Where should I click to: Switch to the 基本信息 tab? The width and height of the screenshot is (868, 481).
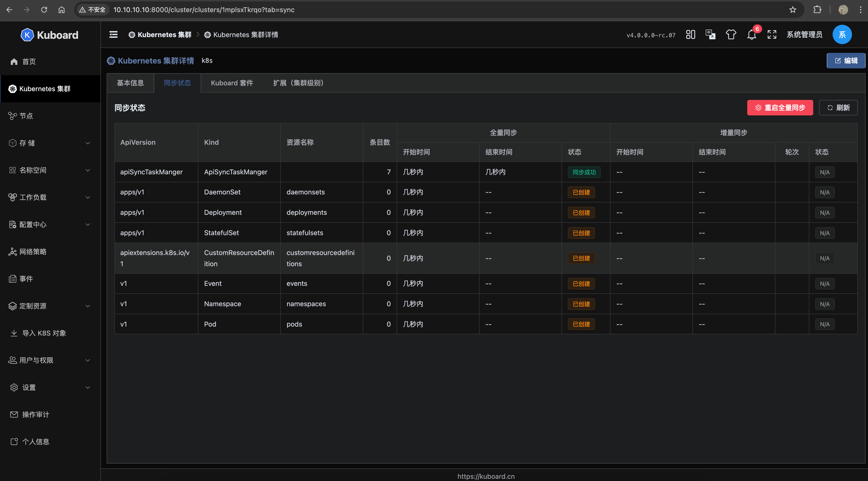coord(130,83)
